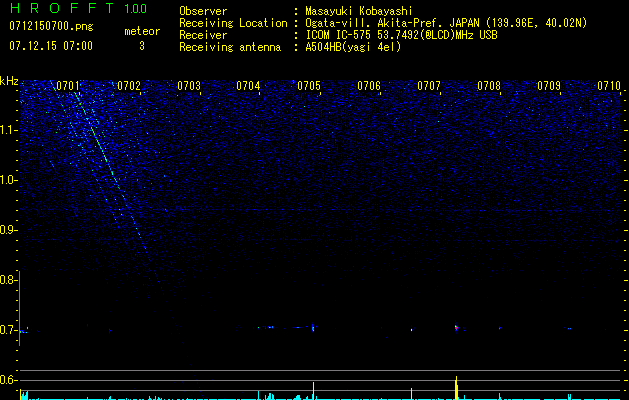Click the Receiving antenna label
Viewport: 629px width, 400px height.
[230, 47]
